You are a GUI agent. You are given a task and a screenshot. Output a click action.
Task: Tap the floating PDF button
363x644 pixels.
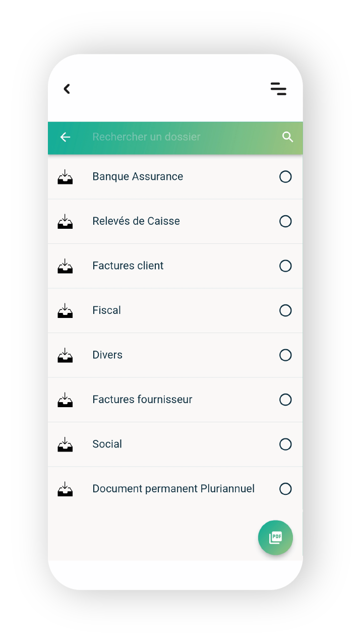click(x=275, y=538)
